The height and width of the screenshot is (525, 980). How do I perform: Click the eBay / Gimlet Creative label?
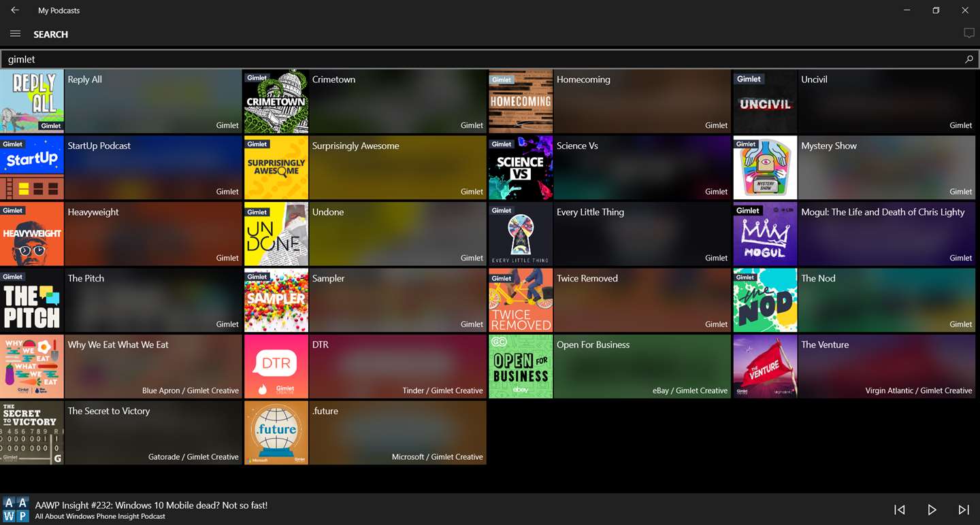pos(690,391)
